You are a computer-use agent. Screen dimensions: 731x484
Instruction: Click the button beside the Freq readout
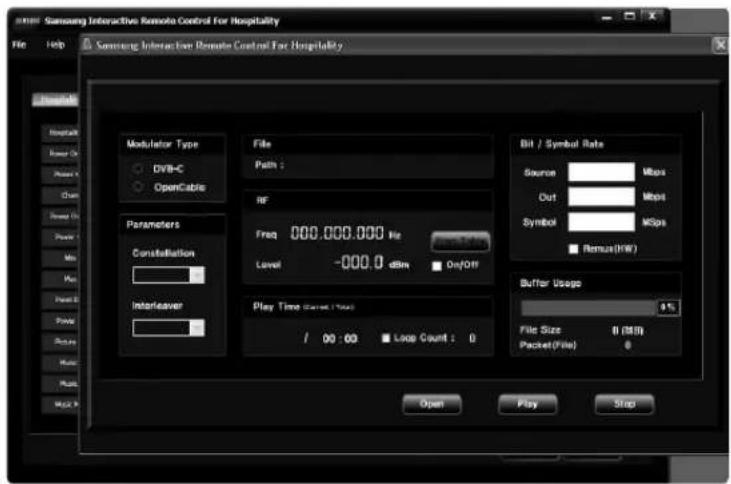[x=460, y=242]
